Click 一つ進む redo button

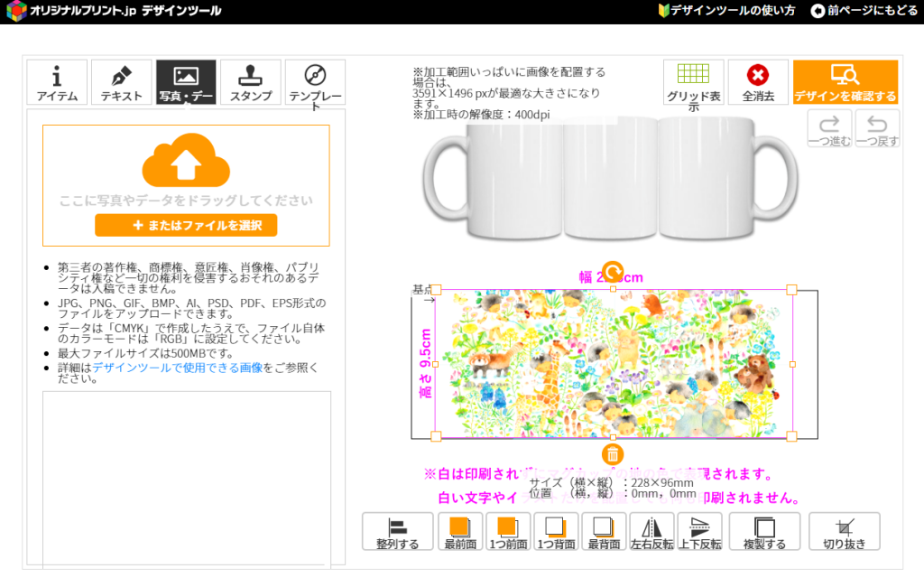[829, 128]
